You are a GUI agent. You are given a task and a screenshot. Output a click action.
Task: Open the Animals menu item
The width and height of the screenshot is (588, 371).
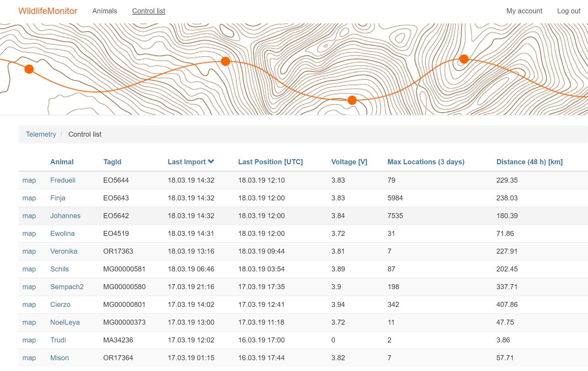(104, 11)
